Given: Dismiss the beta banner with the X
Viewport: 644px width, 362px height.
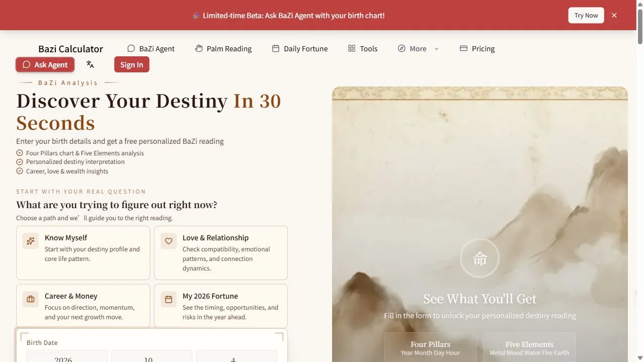Looking at the screenshot, I should click(614, 15).
